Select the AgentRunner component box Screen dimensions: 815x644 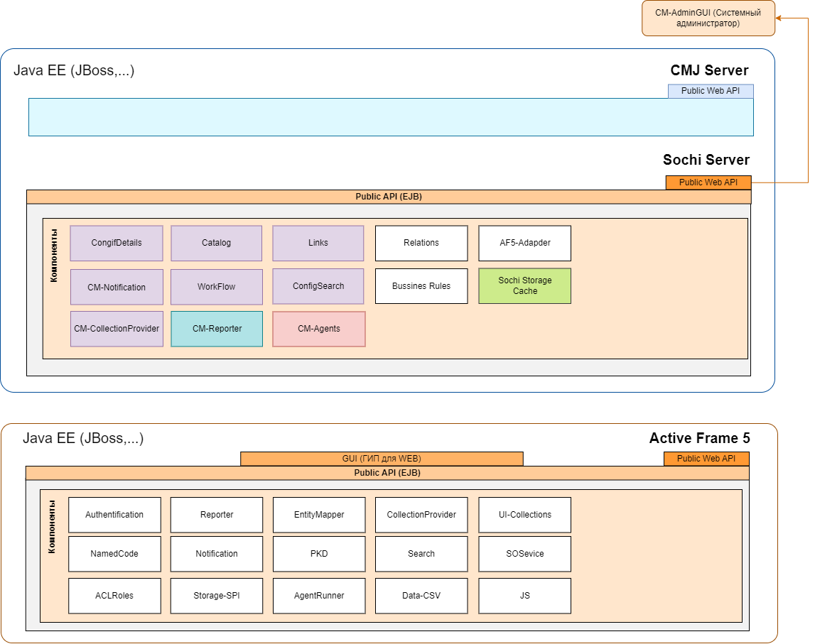[319, 596]
